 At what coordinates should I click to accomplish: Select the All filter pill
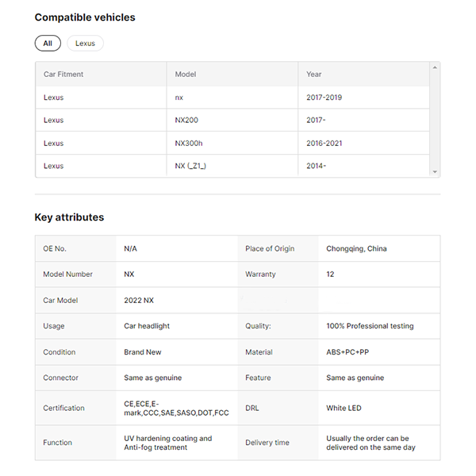(48, 44)
